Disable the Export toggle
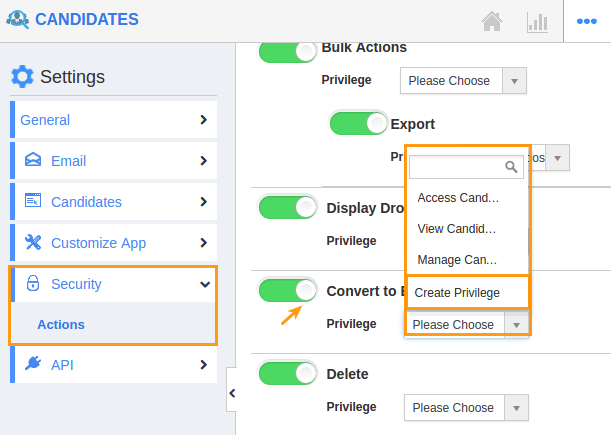The height and width of the screenshot is (435, 611). pos(358,124)
